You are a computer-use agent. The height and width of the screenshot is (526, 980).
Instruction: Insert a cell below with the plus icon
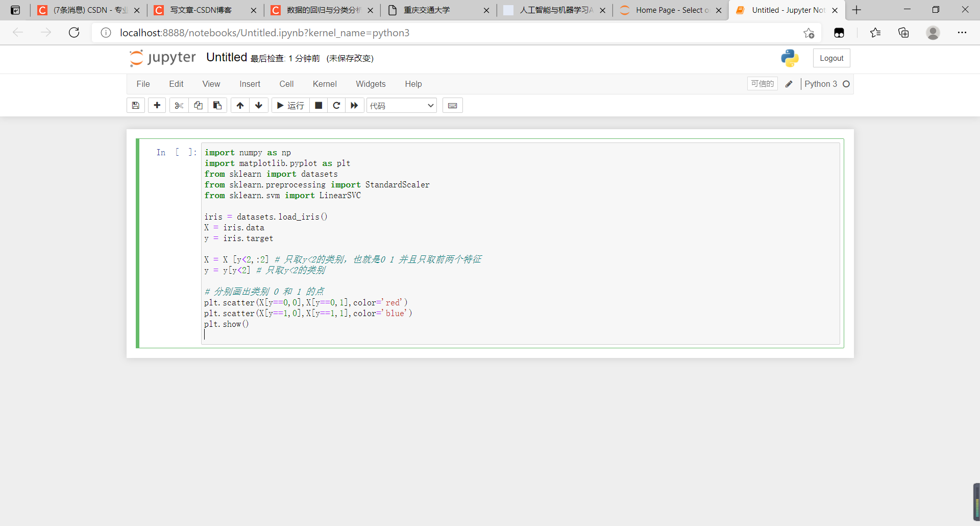(157, 105)
